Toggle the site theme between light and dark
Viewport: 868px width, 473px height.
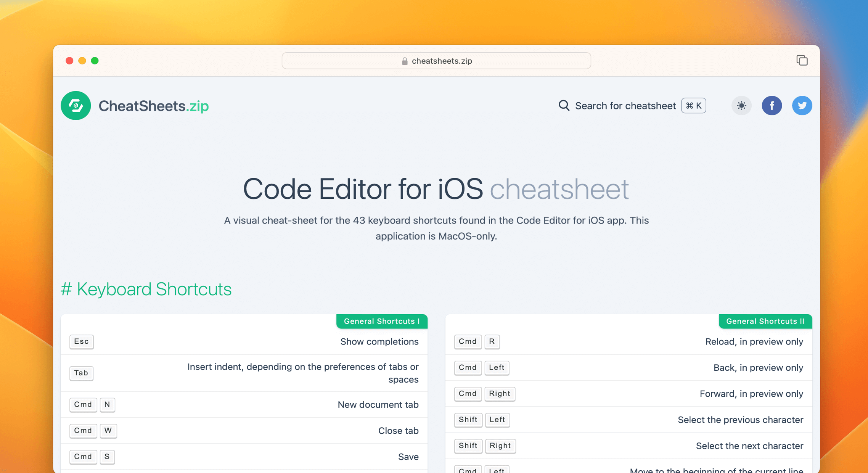pyautogui.click(x=741, y=106)
